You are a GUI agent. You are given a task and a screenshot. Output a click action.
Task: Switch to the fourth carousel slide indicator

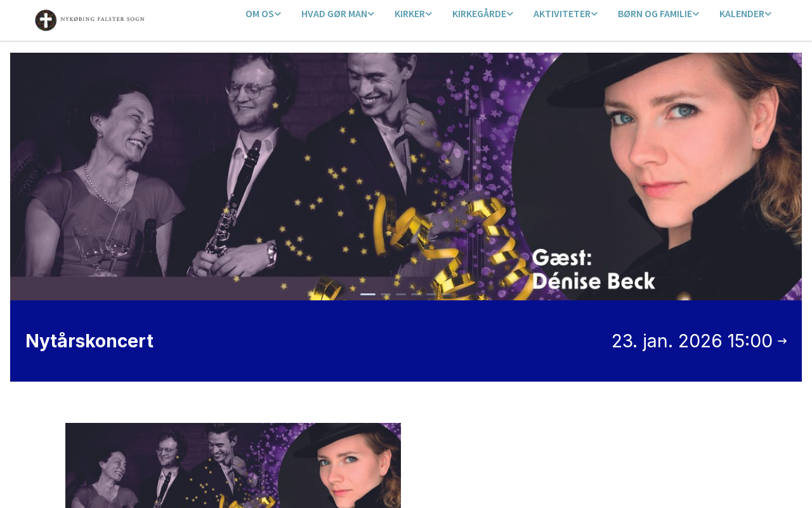coord(416,294)
